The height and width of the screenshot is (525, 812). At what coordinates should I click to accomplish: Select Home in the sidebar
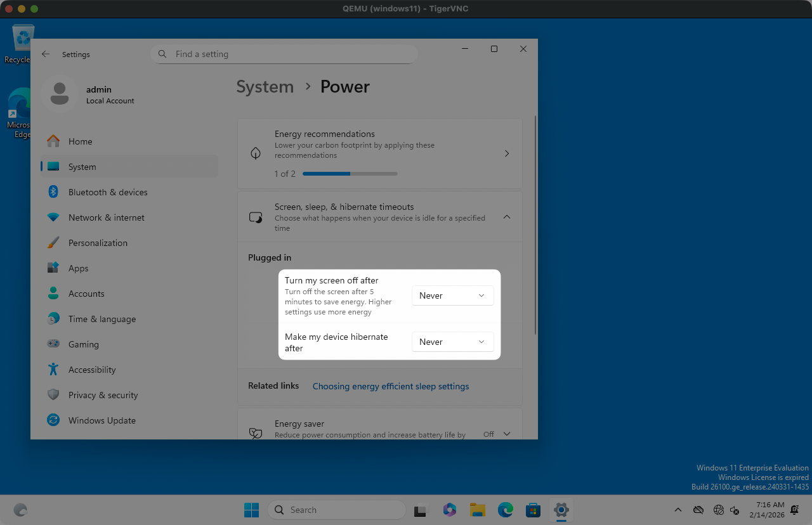(81, 141)
